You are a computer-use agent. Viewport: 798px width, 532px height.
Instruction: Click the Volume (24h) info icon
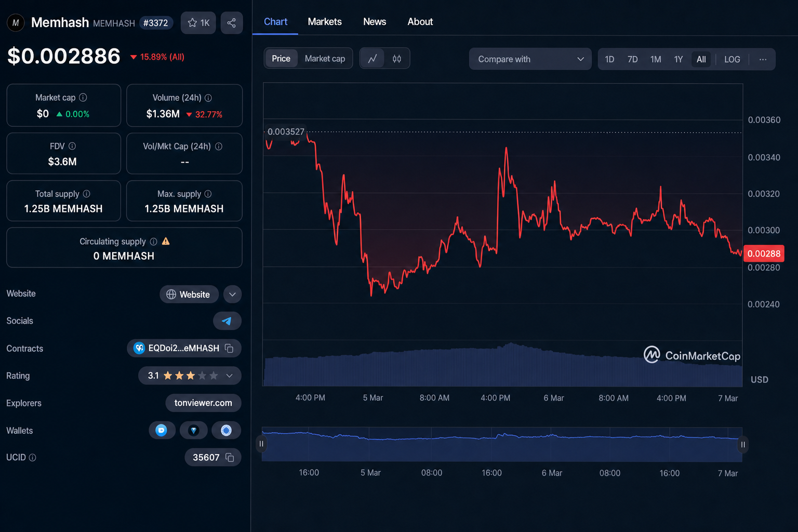coord(208,98)
